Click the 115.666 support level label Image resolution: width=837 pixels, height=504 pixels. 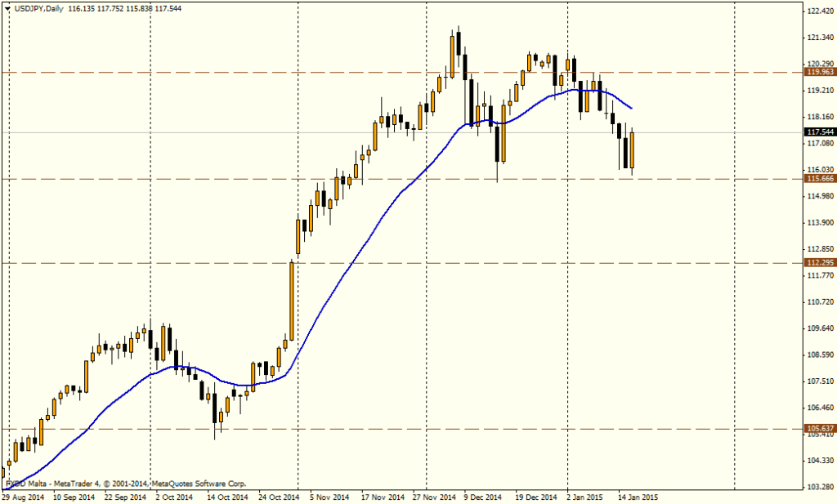click(x=819, y=178)
